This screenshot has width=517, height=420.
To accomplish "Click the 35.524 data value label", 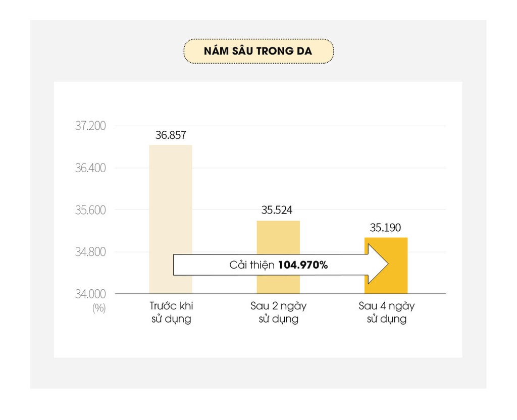I will [277, 210].
